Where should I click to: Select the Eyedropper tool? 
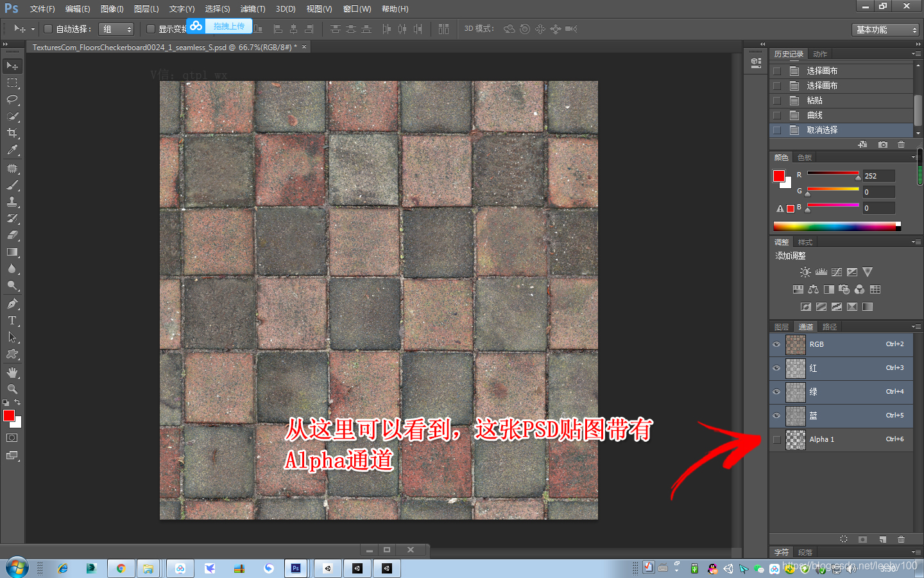12,150
